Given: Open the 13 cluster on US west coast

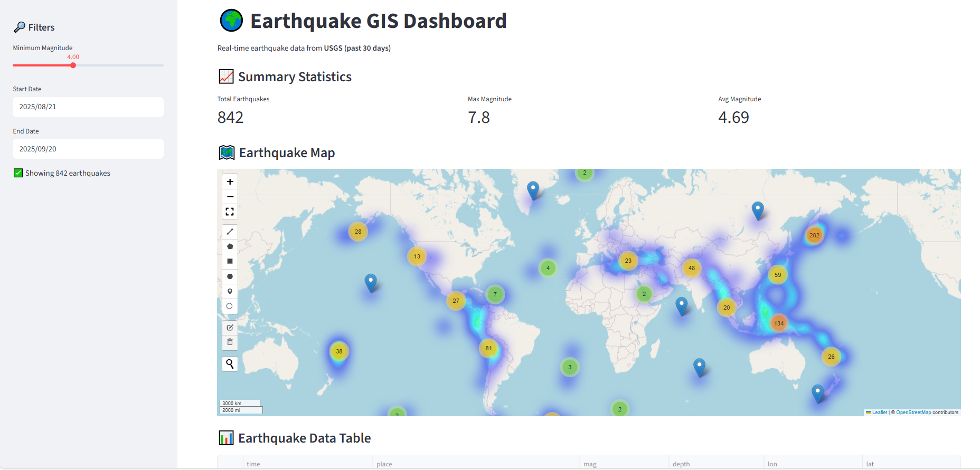Looking at the screenshot, I should 417,256.
